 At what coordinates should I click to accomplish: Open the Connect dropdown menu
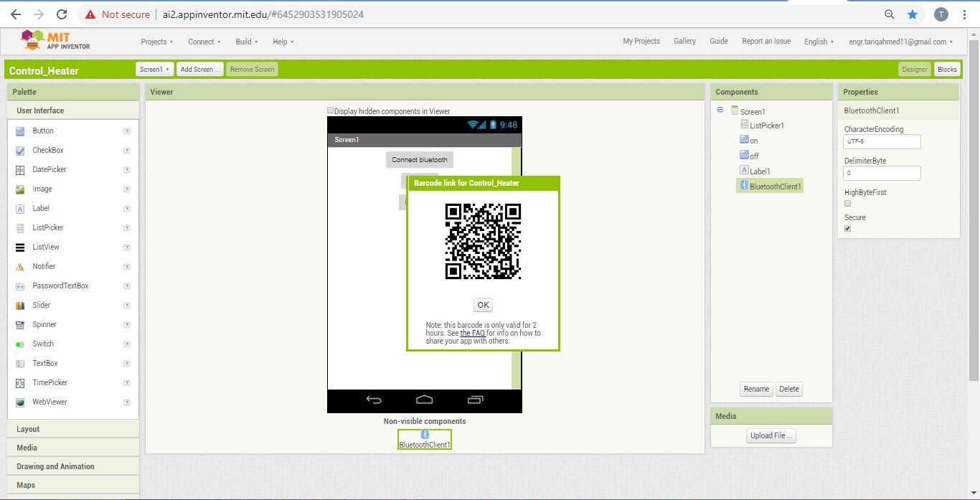click(x=204, y=42)
